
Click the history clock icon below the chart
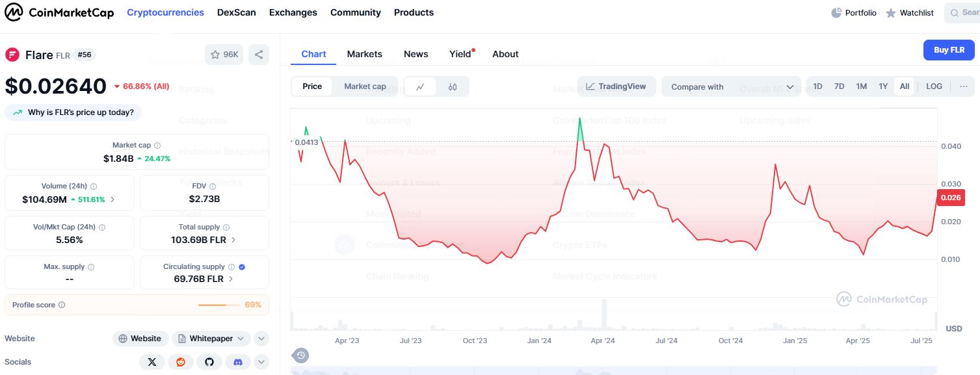pos(300,355)
